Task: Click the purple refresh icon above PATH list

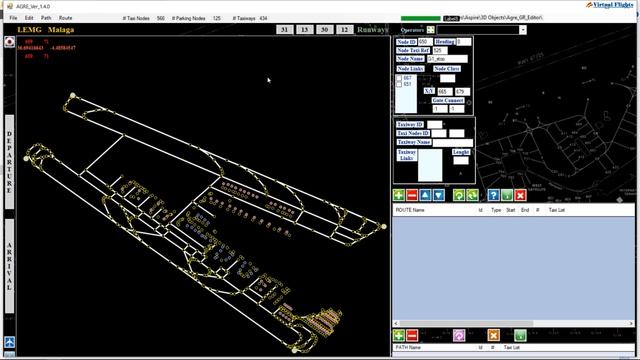Action: point(459,336)
